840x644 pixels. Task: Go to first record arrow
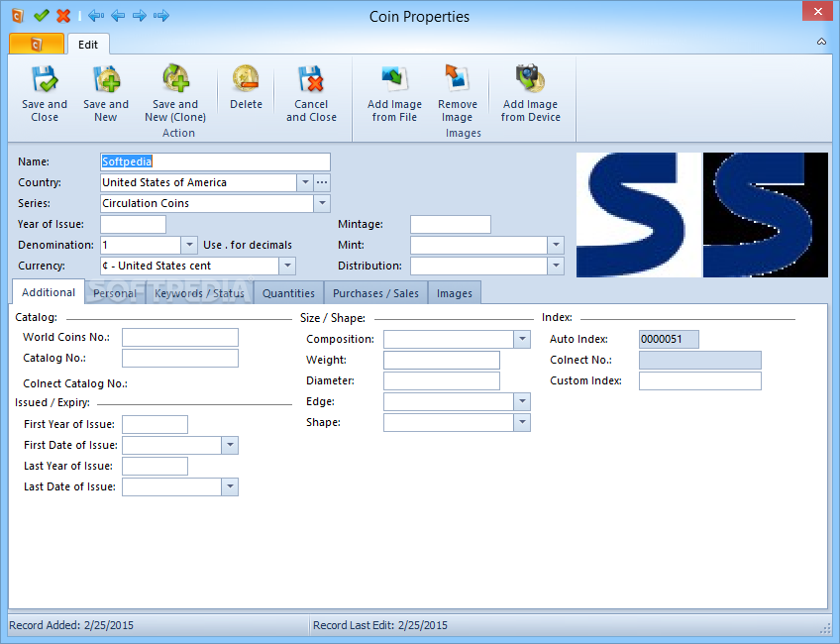(x=96, y=16)
